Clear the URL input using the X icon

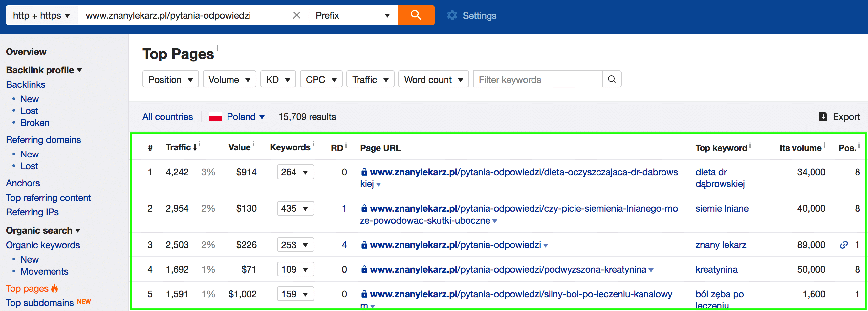pos(296,15)
